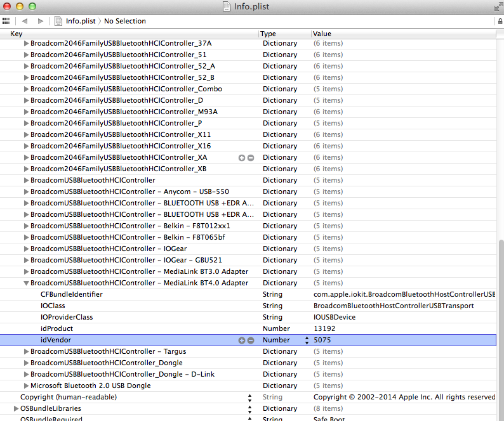Expand Broadcom2046 Controller_Combo entry

[27, 89]
